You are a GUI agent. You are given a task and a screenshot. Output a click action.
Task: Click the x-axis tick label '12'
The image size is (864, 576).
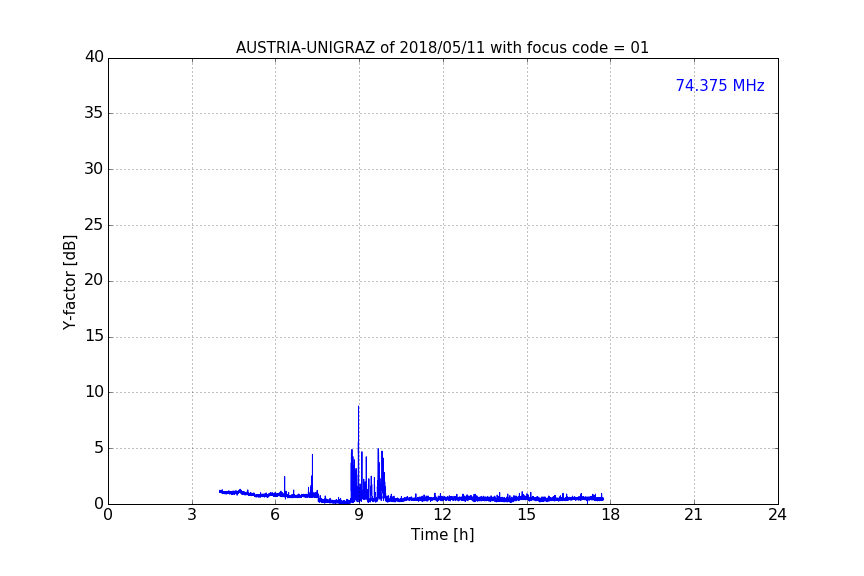(443, 515)
